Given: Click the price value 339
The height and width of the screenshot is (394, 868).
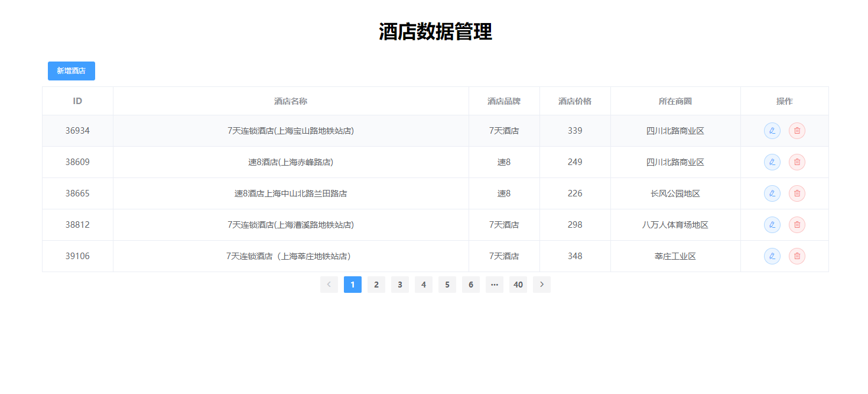Looking at the screenshot, I should [575, 131].
